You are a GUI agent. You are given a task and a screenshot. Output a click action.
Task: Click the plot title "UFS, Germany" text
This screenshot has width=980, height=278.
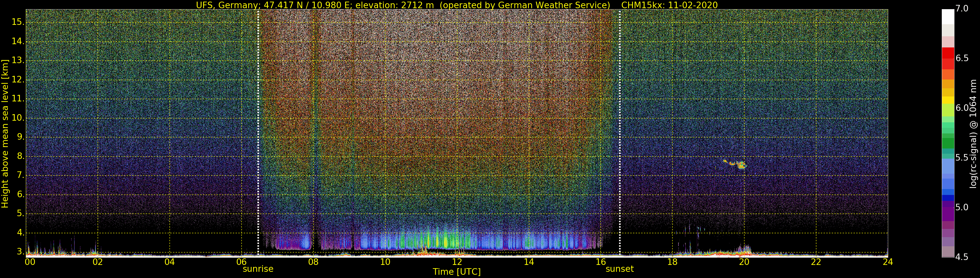coord(228,5)
